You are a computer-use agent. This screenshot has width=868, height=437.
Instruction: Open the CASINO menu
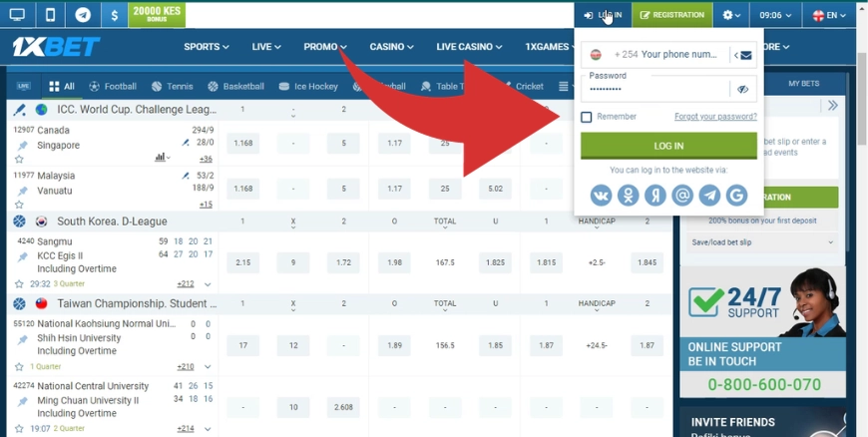click(x=391, y=47)
